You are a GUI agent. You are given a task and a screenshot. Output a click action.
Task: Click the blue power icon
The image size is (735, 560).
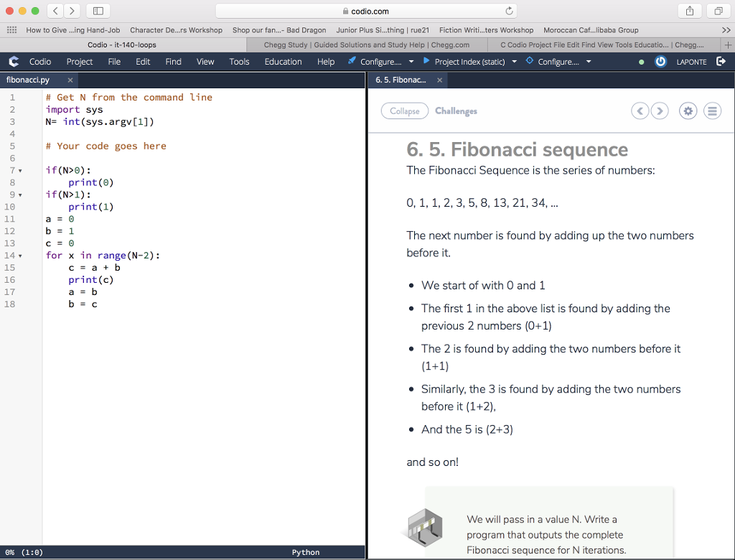coord(660,62)
